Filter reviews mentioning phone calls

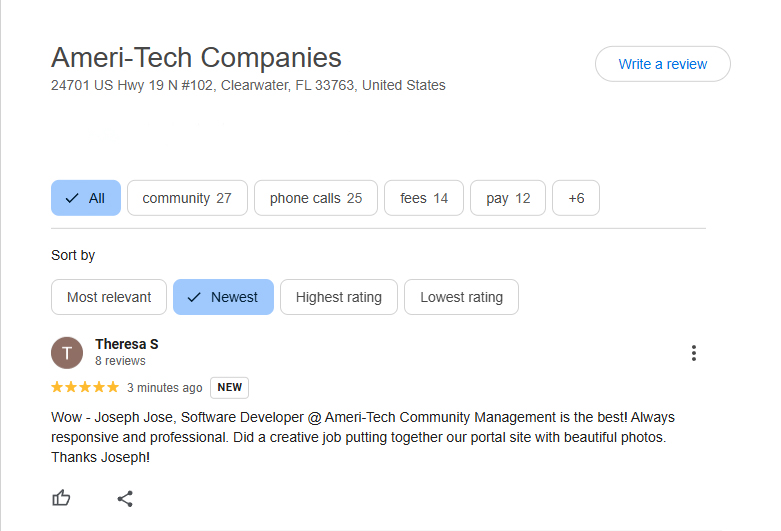pos(316,198)
